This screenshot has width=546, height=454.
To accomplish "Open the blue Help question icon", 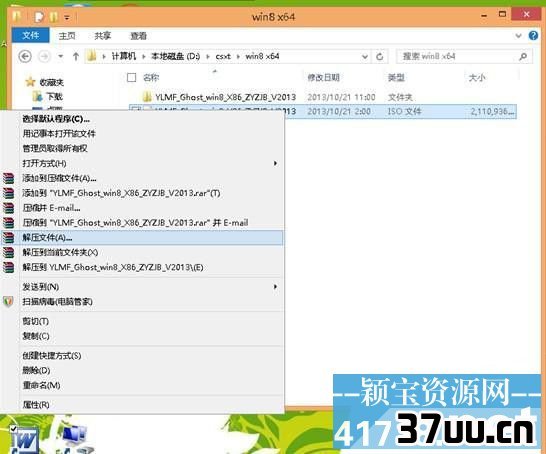I will click(x=533, y=36).
